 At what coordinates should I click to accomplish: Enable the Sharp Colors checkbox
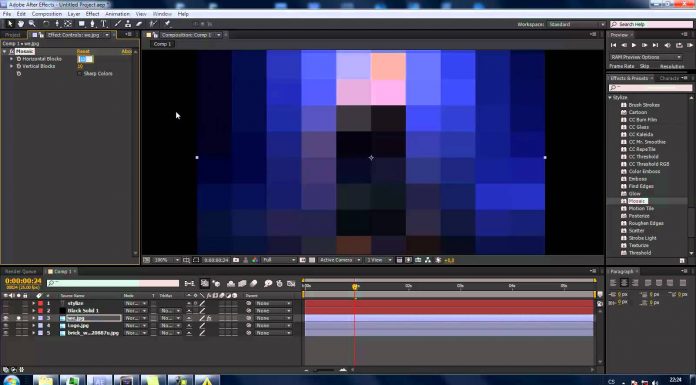[x=80, y=74]
